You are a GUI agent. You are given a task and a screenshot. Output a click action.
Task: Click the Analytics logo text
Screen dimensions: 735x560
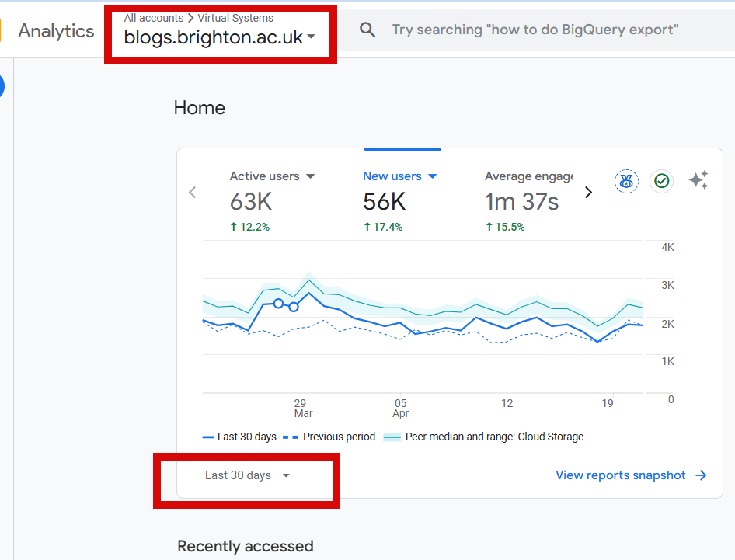coord(56,31)
